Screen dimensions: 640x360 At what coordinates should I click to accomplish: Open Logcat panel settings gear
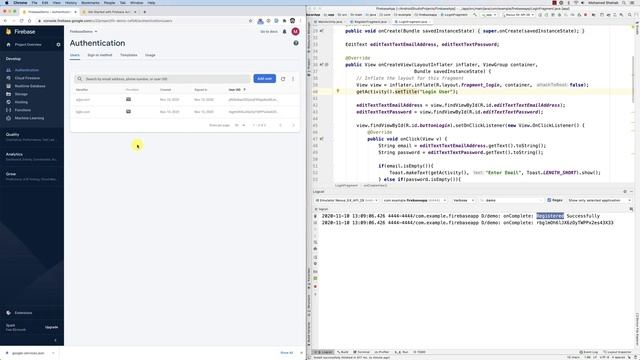pos(625,191)
